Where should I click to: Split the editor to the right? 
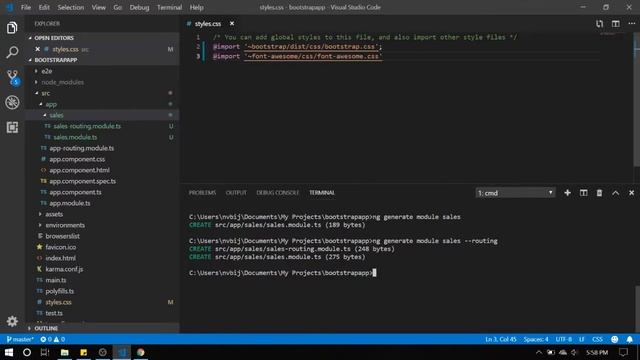pos(616,24)
